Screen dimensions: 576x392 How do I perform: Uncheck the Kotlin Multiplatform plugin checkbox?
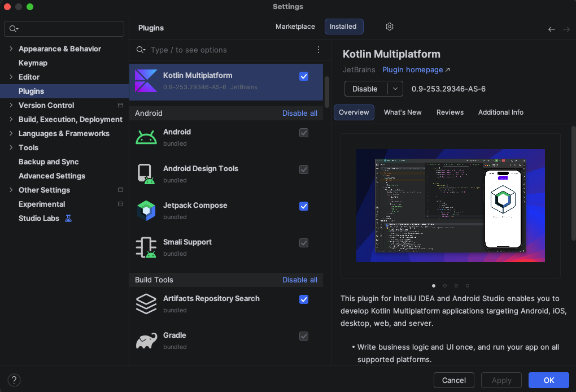(304, 76)
